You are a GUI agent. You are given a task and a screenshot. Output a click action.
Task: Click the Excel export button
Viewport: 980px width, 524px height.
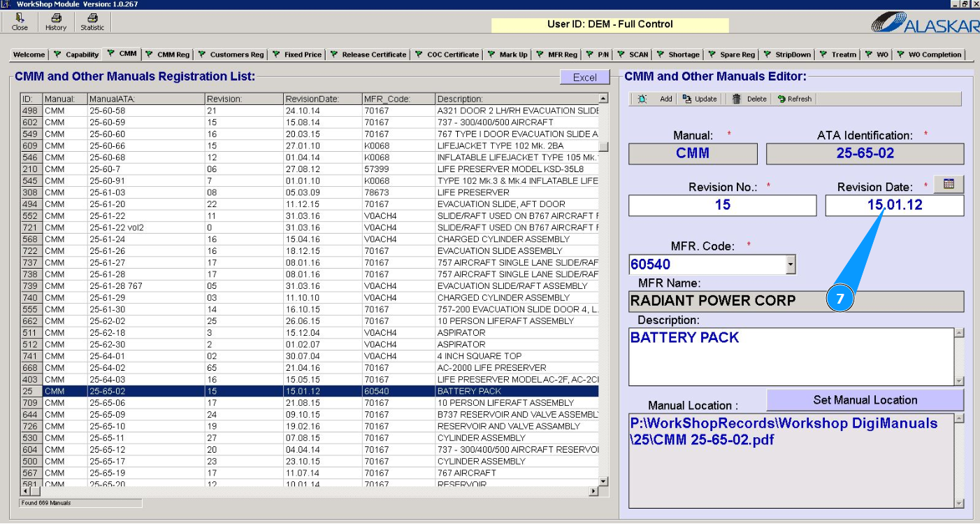tap(584, 78)
